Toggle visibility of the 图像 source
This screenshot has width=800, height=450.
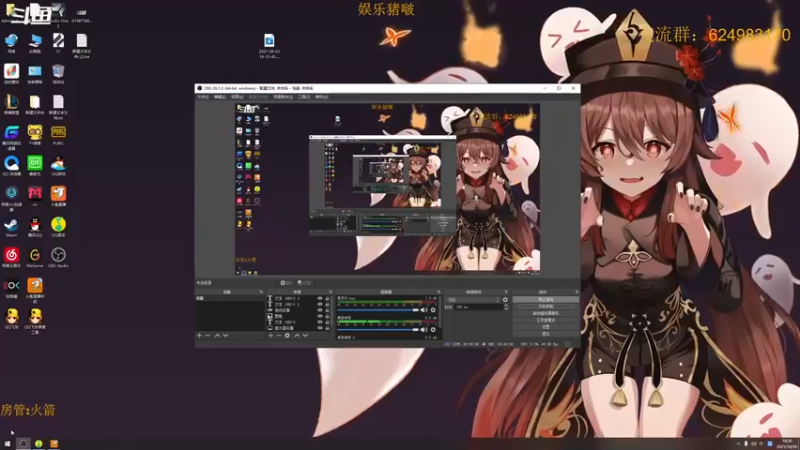click(x=320, y=316)
